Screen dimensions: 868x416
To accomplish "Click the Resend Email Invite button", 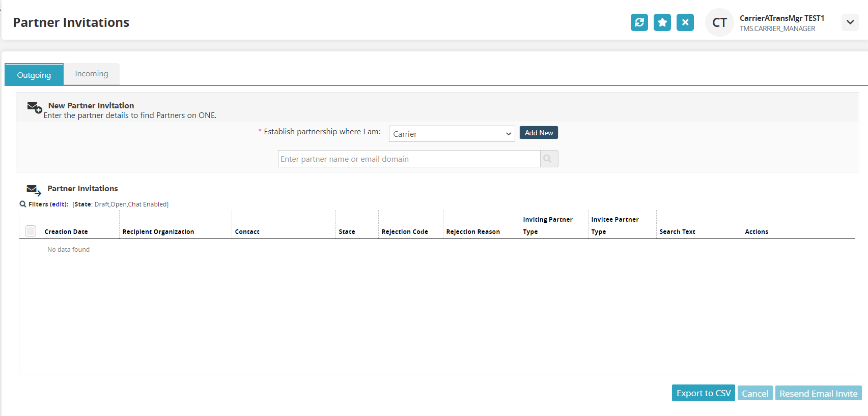I will (x=818, y=393).
